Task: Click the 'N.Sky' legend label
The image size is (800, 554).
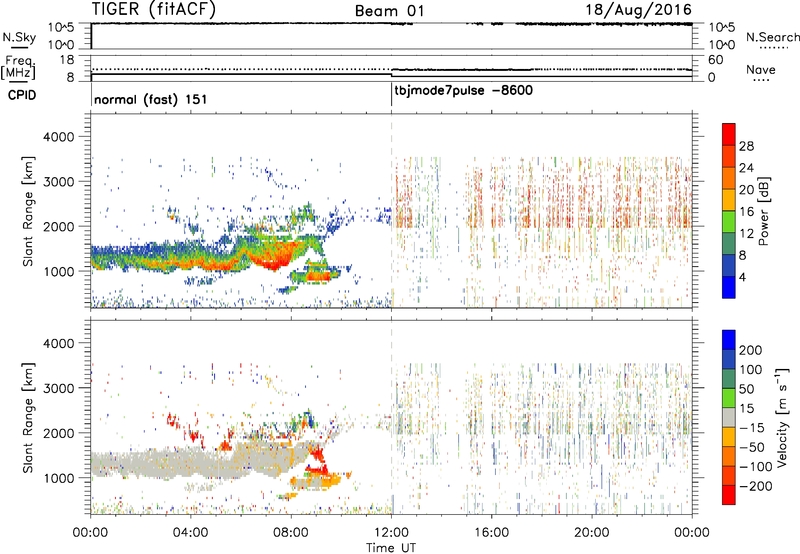Action: point(19,37)
